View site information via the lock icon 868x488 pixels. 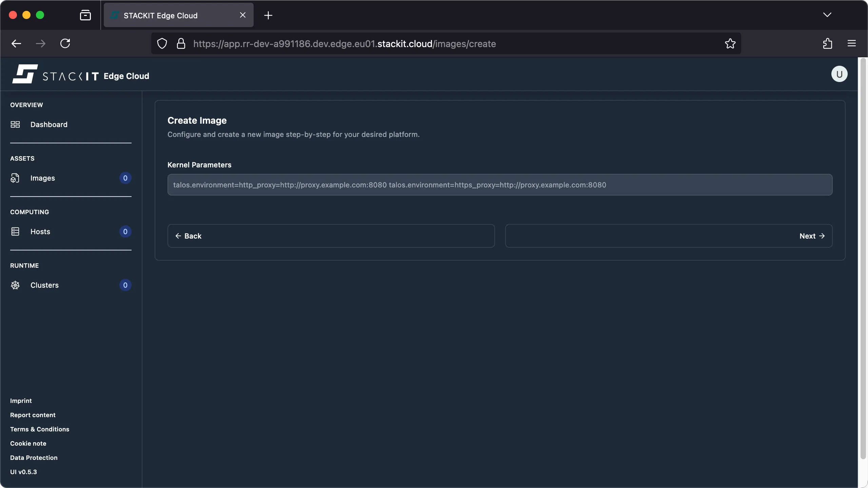(x=181, y=43)
